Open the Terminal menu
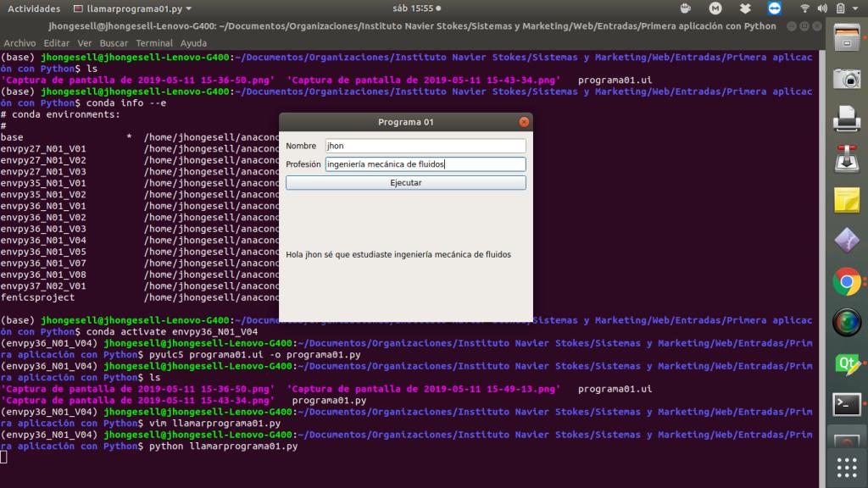The width and height of the screenshot is (868, 488). point(154,43)
